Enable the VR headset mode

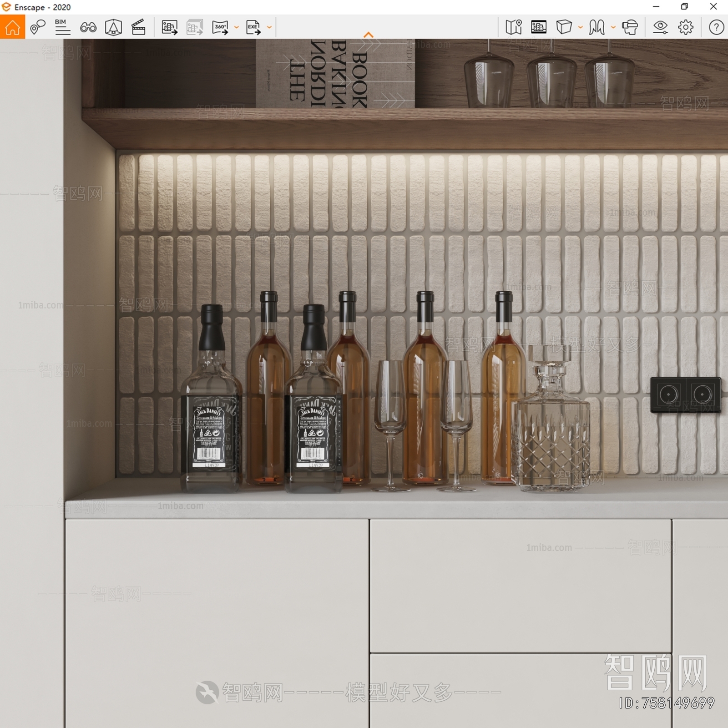pyautogui.click(x=630, y=27)
